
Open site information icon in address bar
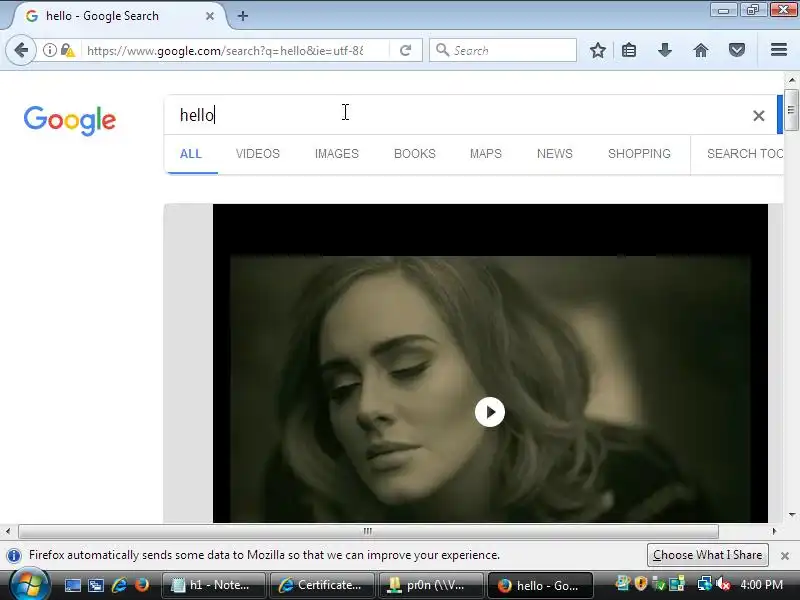click(49, 50)
